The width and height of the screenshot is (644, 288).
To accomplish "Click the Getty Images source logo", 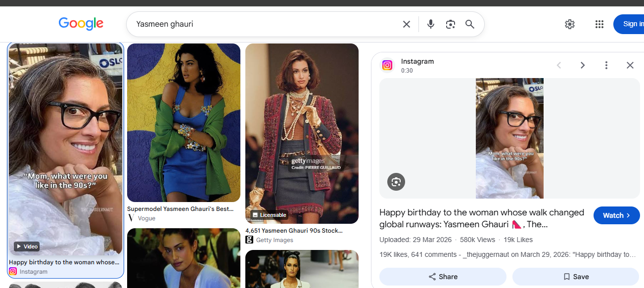I will 249,240.
